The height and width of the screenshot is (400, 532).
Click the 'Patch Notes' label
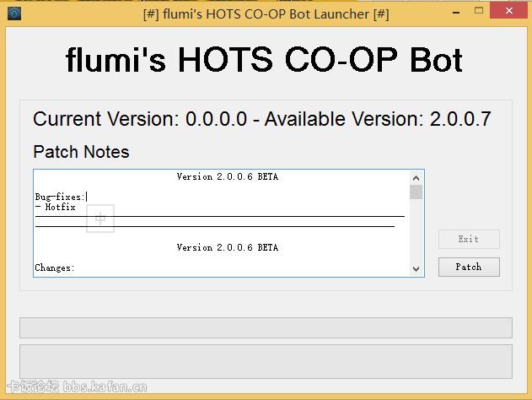(x=81, y=152)
